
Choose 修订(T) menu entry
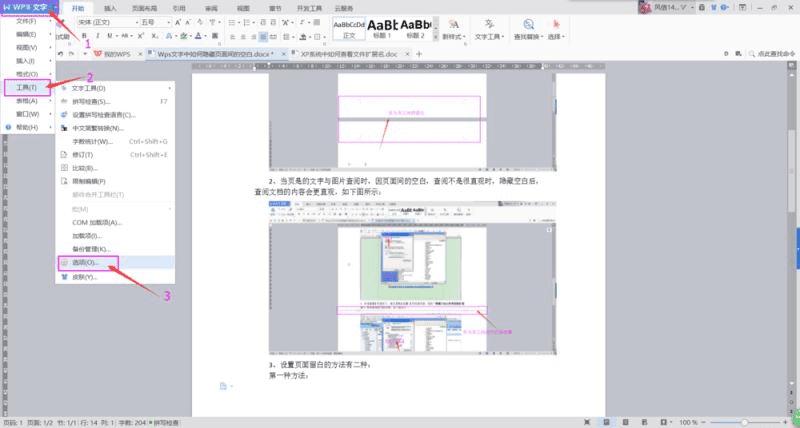tap(115, 155)
